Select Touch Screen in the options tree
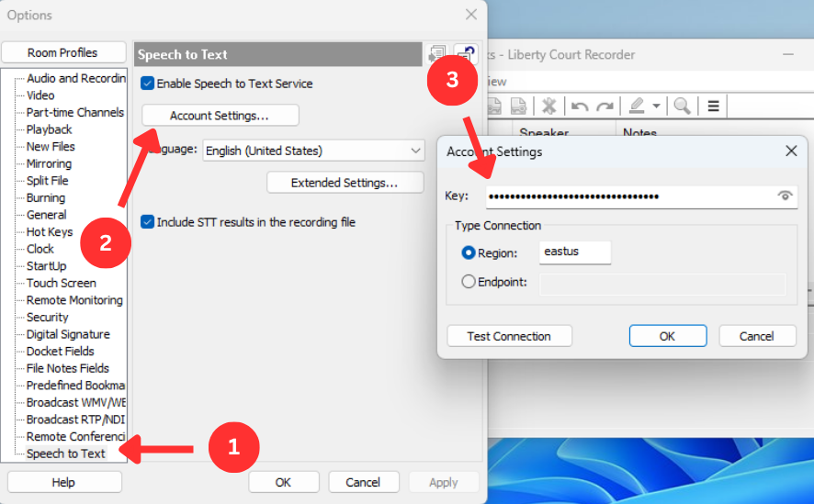The width and height of the screenshot is (814, 504). [62, 283]
